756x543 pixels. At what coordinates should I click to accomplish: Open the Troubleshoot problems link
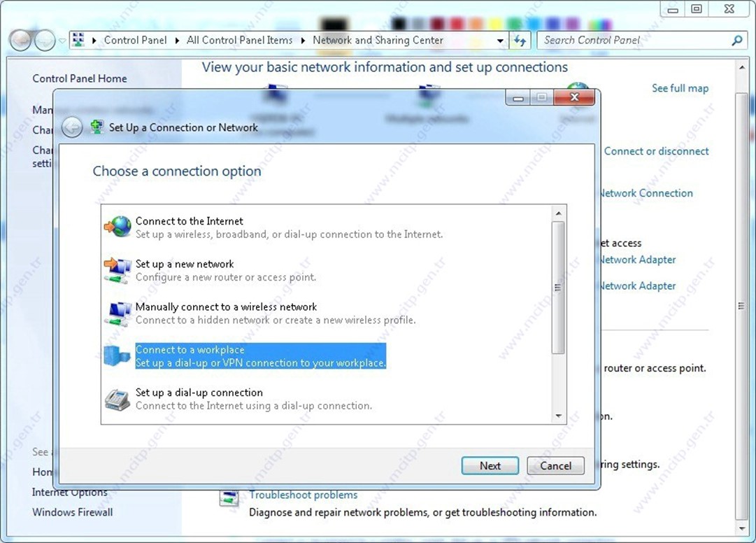(x=304, y=495)
